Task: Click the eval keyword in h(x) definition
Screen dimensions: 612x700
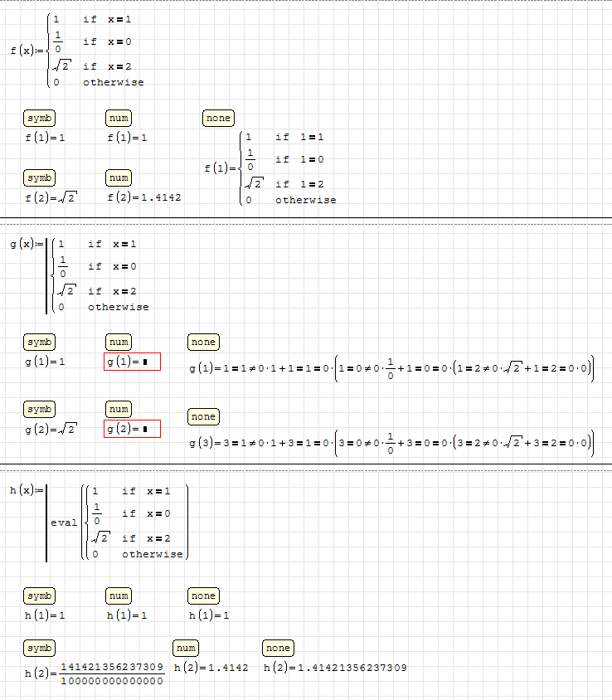Action: pyautogui.click(x=64, y=523)
